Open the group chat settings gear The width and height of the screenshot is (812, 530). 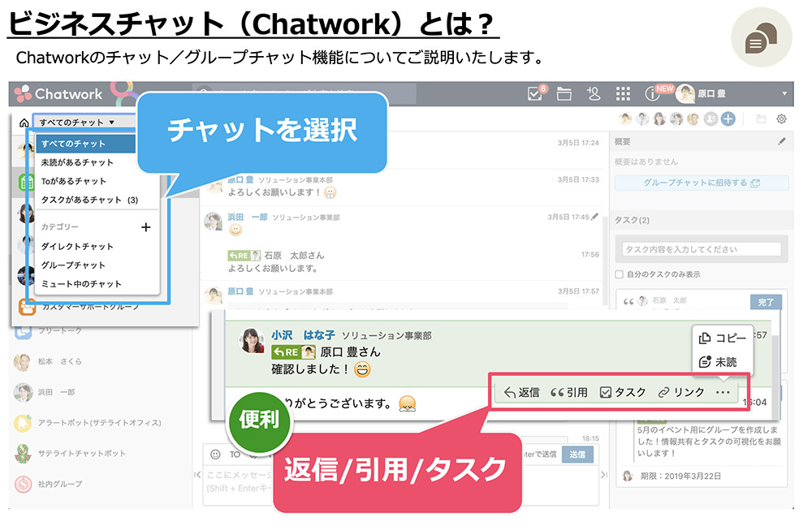(780, 118)
